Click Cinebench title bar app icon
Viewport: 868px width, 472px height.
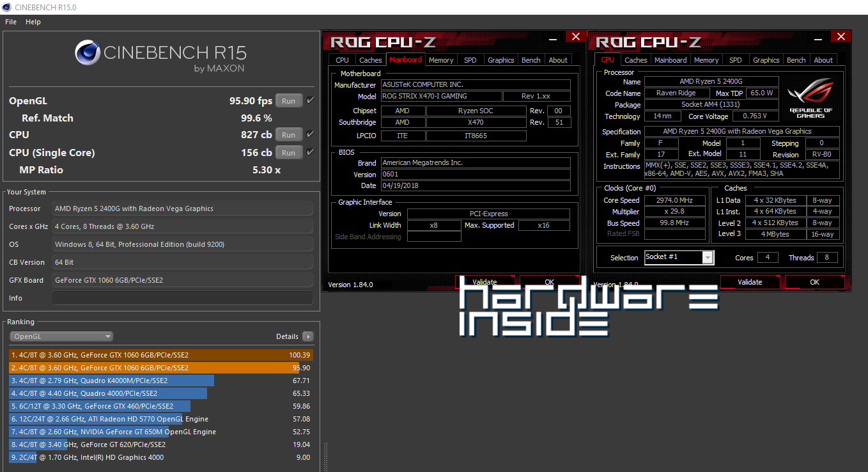7,7
